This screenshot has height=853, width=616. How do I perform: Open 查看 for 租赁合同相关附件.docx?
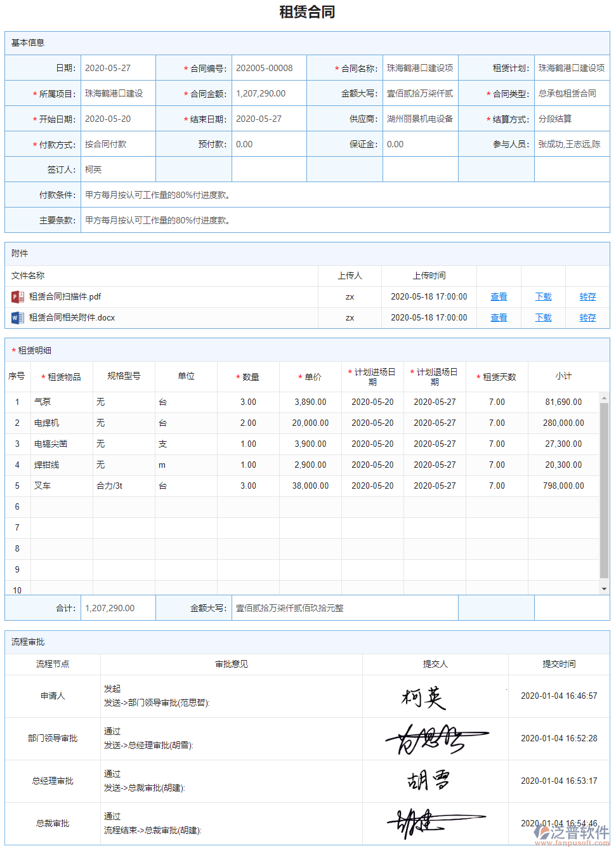tap(499, 317)
